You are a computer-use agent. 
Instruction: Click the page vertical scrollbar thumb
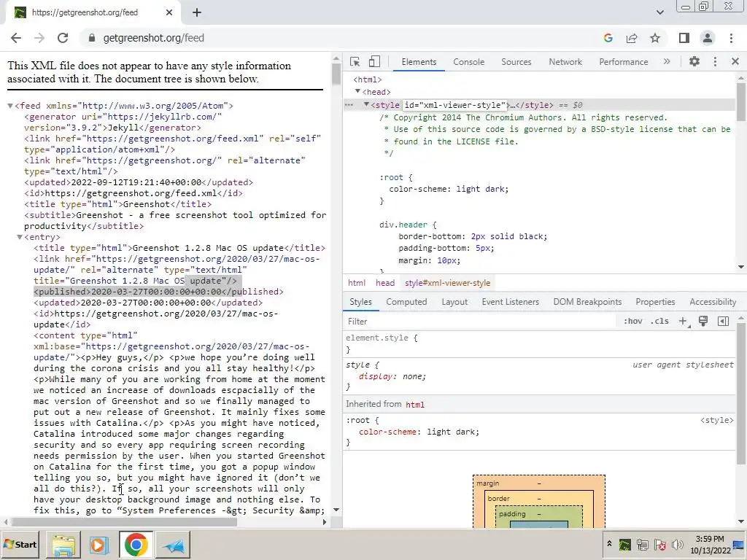pyautogui.click(x=336, y=74)
